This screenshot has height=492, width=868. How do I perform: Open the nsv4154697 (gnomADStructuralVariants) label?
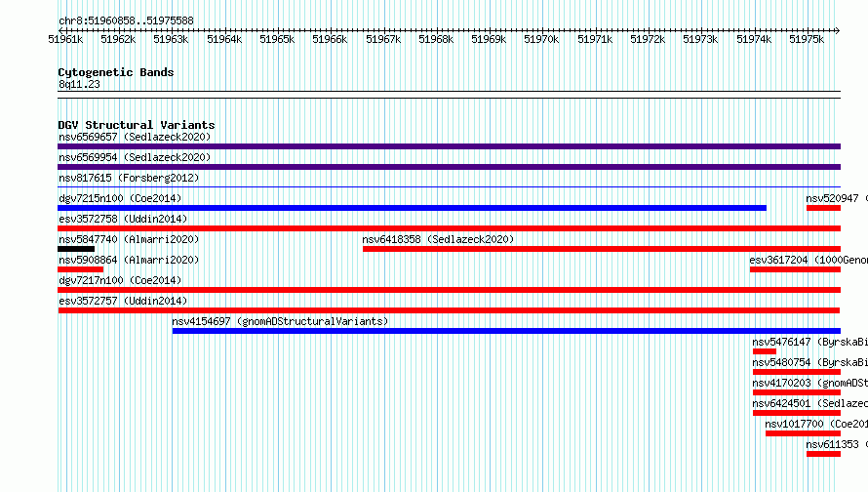pos(280,321)
